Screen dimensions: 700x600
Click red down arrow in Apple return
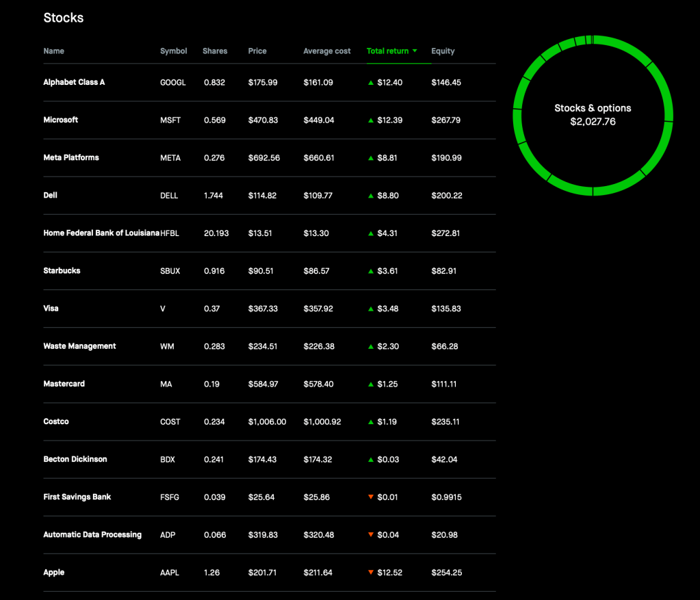371,573
